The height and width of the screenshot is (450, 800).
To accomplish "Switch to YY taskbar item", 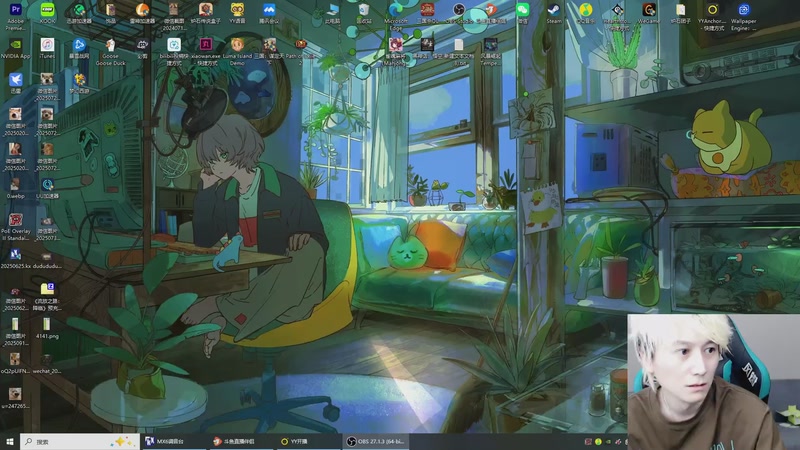I will [308, 441].
